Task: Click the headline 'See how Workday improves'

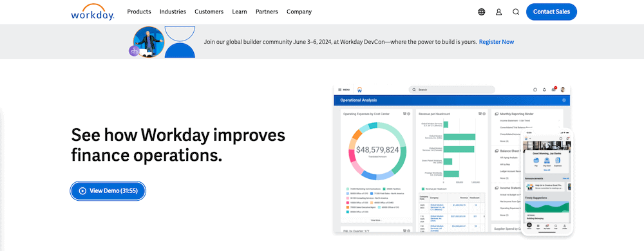Action: coord(178,135)
